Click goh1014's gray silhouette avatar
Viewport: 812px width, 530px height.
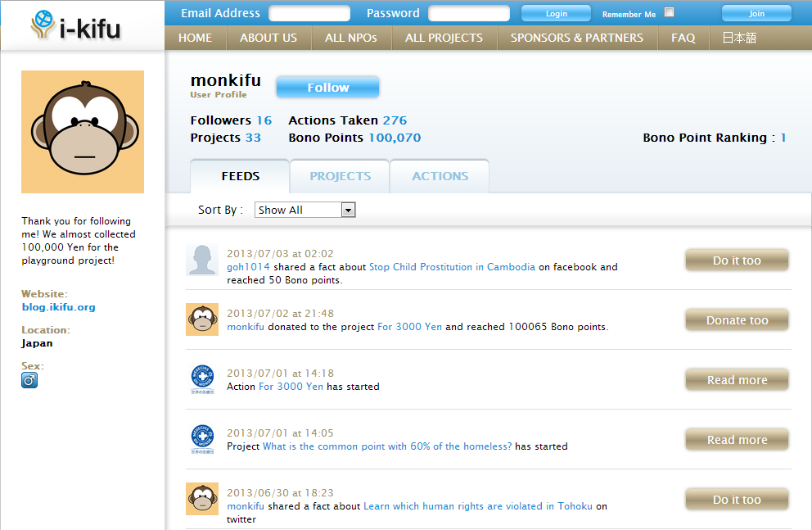202,260
